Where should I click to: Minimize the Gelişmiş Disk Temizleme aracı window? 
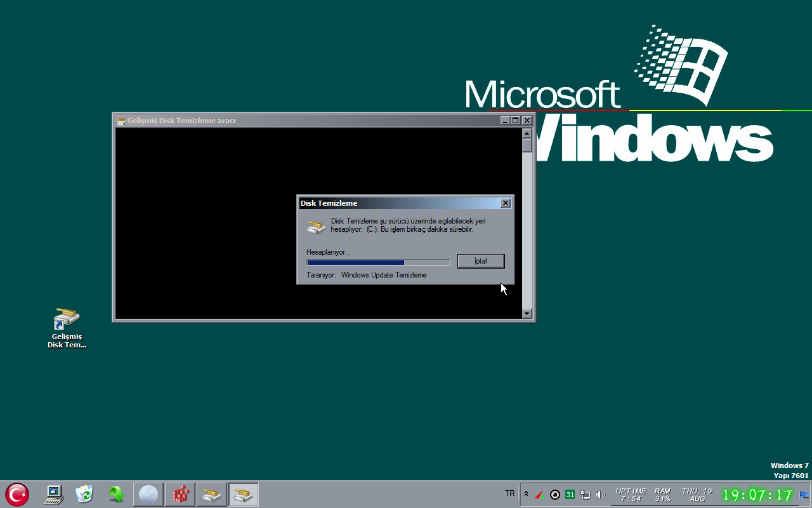coord(505,121)
